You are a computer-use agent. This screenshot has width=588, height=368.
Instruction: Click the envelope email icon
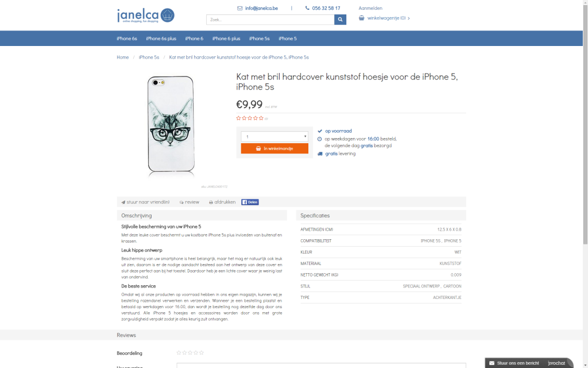(239, 8)
